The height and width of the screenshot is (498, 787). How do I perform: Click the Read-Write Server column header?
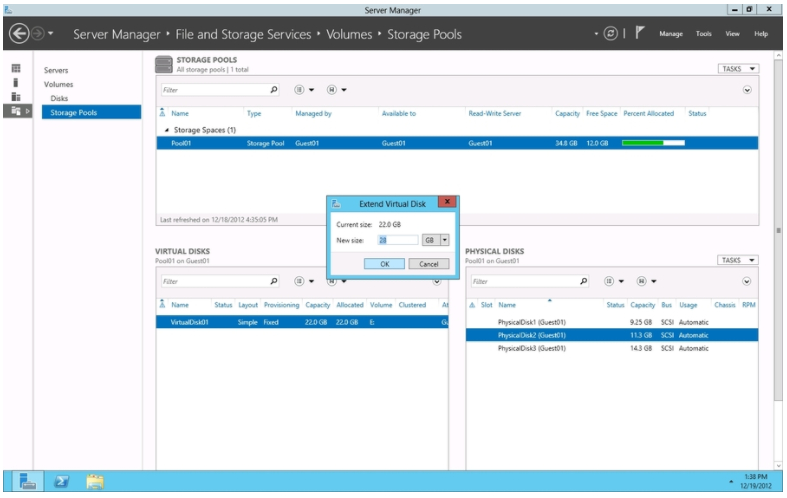[494, 113]
